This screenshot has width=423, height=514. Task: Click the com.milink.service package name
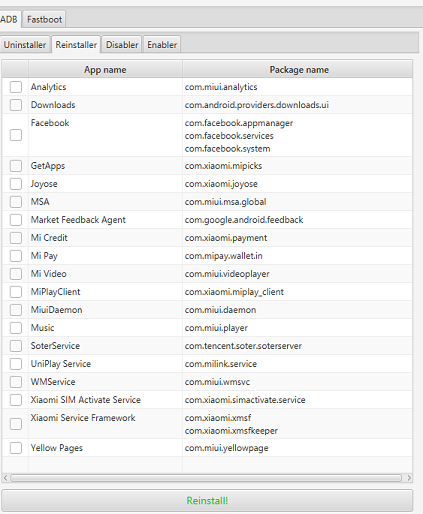pos(221,364)
